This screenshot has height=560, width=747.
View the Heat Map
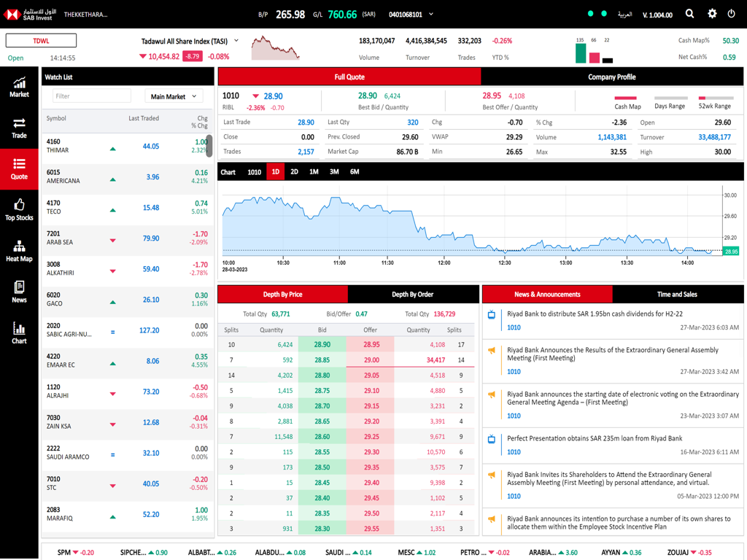[x=19, y=252]
